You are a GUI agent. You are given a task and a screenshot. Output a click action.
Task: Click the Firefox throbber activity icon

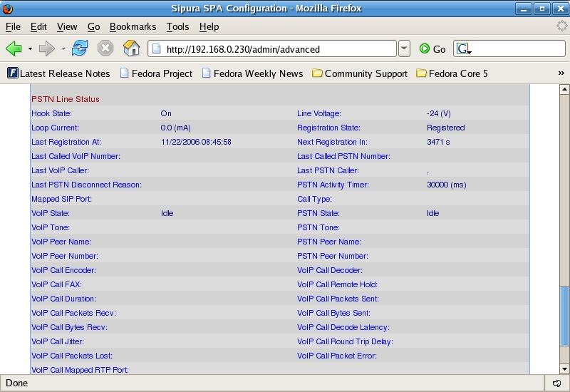pos(561,26)
